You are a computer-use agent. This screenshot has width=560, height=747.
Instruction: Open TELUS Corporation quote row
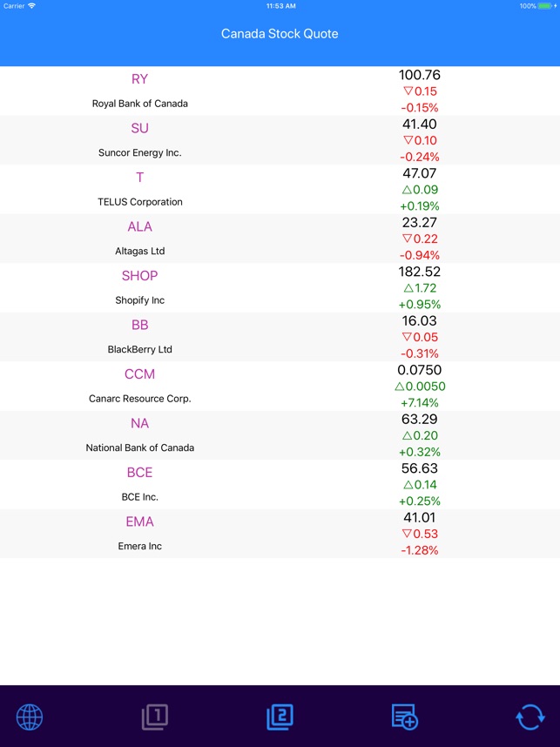click(280, 190)
